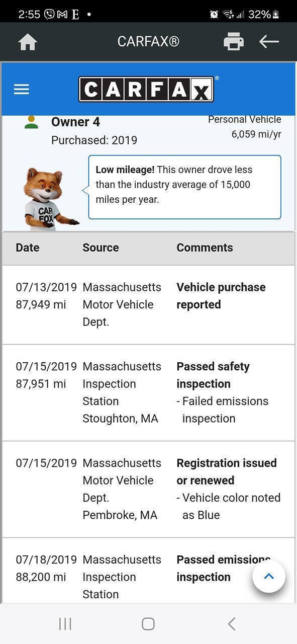Tap the Owner 4 heading
The image size is (297, 644).
pyautogui.click(x=75, y=122)
